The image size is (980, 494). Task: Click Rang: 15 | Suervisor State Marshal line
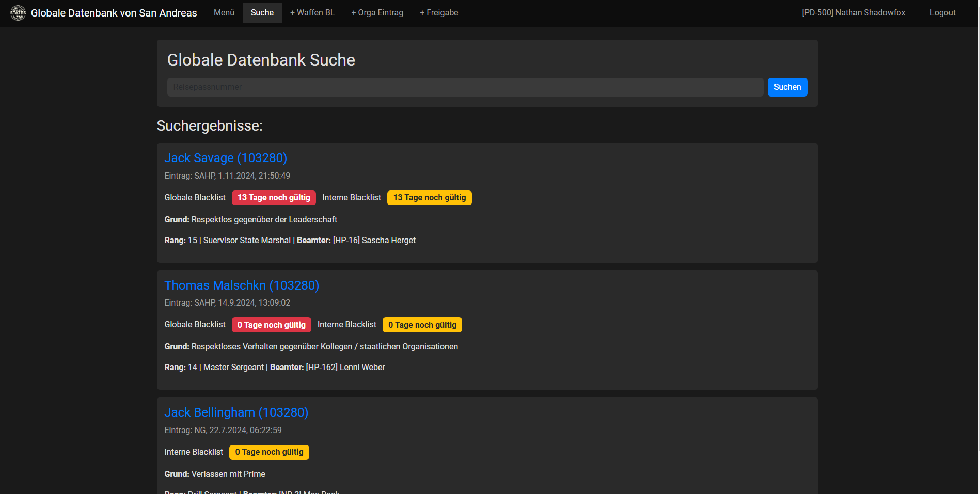[290, 241]
